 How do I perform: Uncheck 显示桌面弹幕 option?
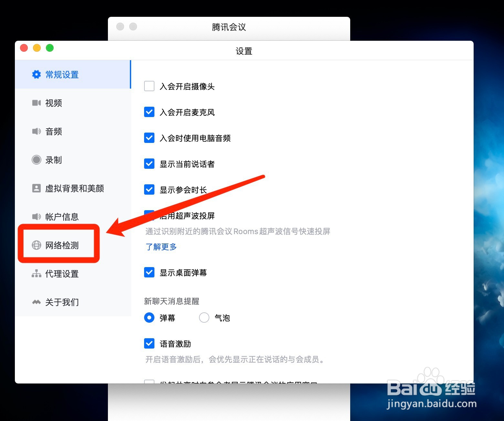click(149, 273)
